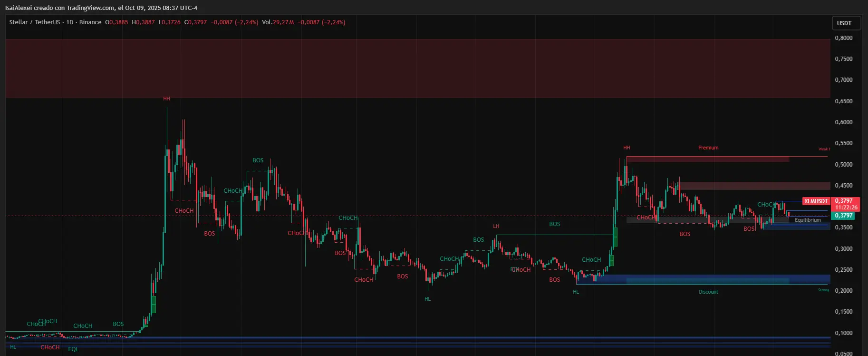Select the high value H0,3887
Screen dimensions: 868x356
click(x=144, y=22)
